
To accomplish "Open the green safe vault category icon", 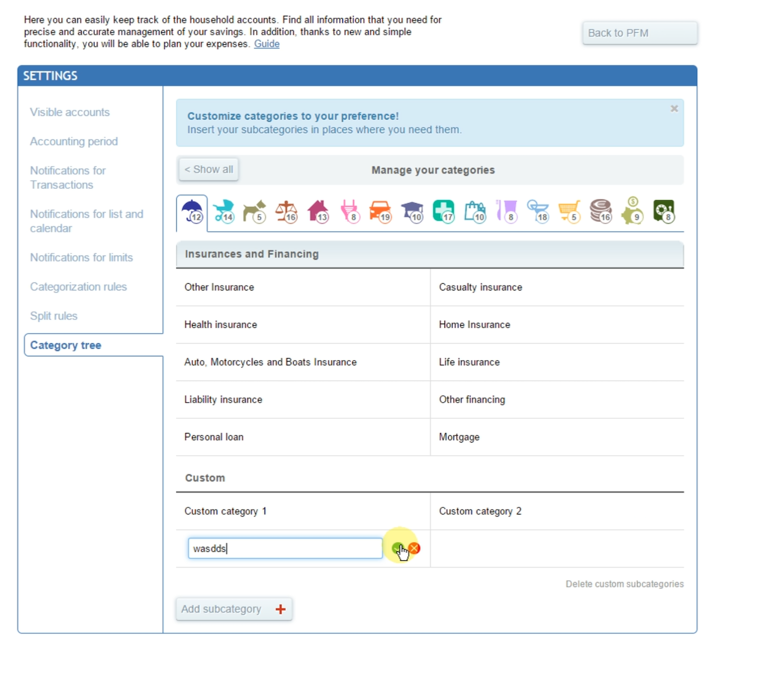I will point(664,211).
